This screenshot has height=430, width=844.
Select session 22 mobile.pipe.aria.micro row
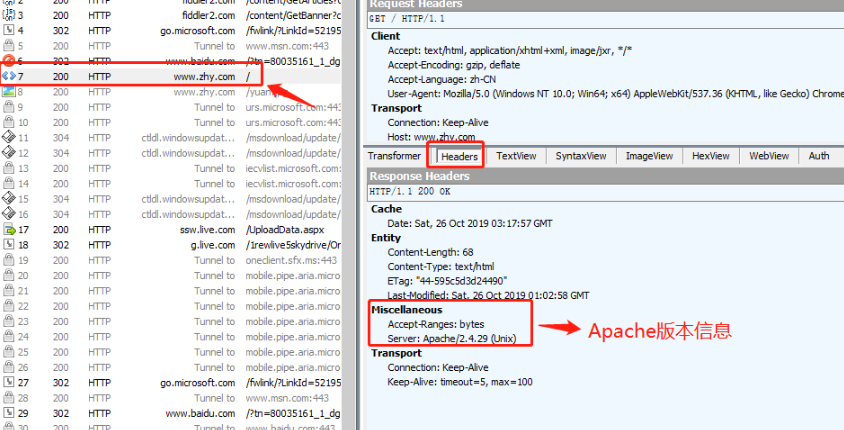171,306
